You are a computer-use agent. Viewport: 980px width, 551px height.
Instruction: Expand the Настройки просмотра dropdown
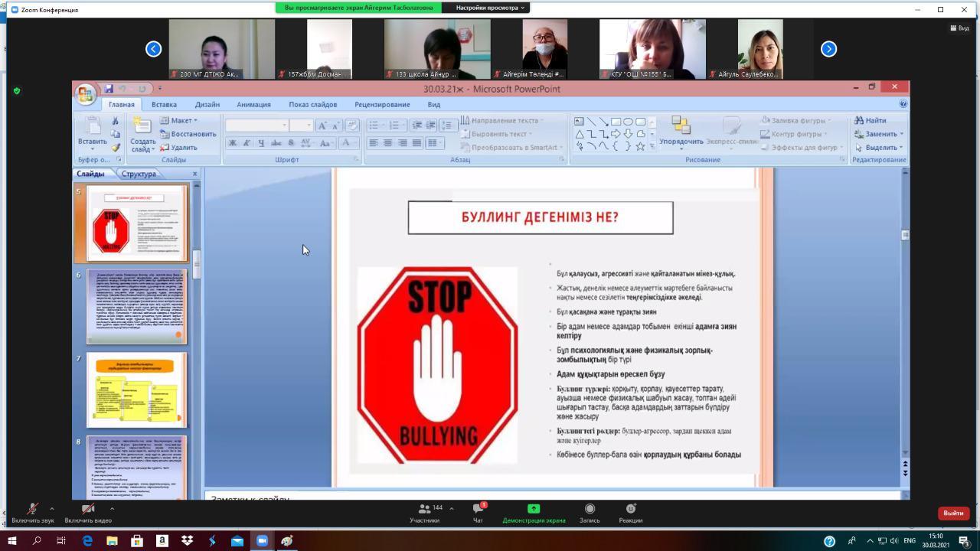pos(490,8)
